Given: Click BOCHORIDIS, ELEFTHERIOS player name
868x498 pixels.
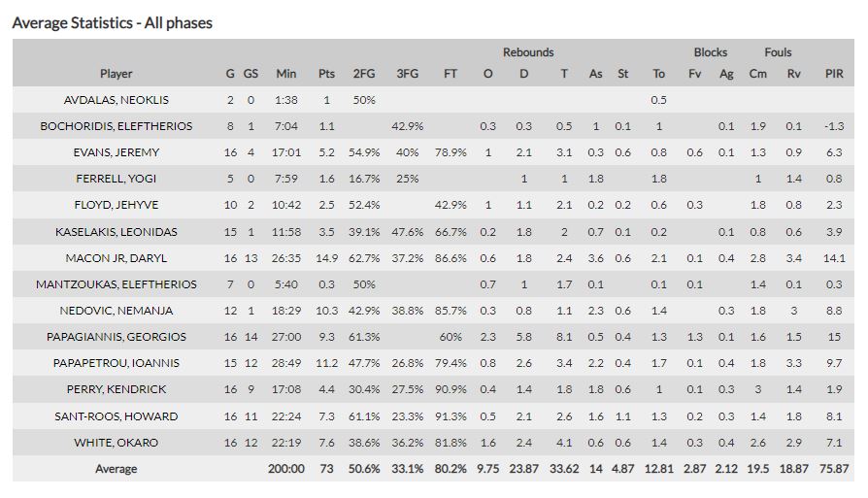Looking at the screenshot, I should (x=117, y=126).
